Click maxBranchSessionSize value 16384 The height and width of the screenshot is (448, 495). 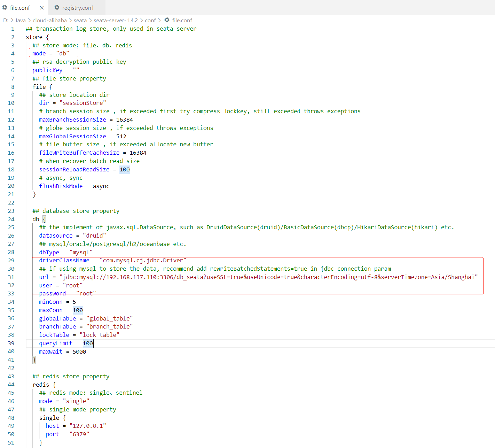(x=125, y=119)
